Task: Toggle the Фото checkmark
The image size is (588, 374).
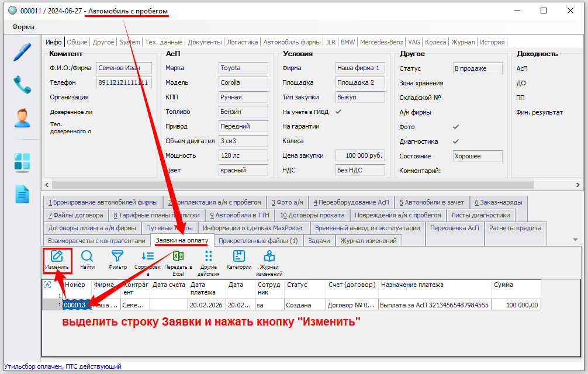Action: coord(456,127)
